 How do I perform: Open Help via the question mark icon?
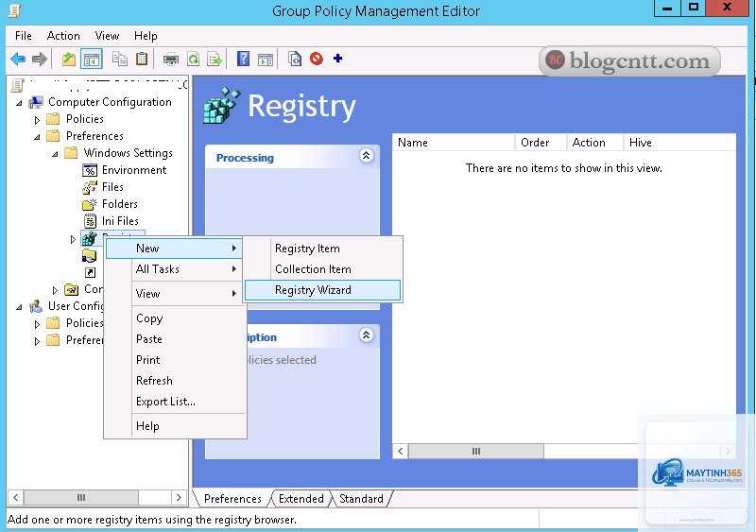(244, 60)
